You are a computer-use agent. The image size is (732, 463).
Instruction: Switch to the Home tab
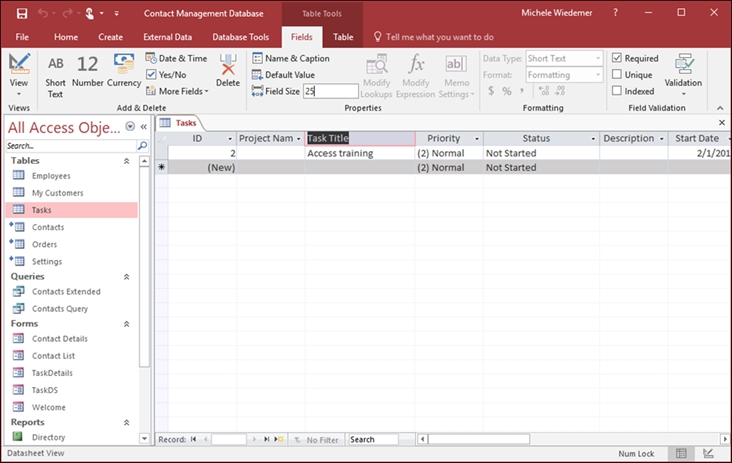(x=66, y=37)
